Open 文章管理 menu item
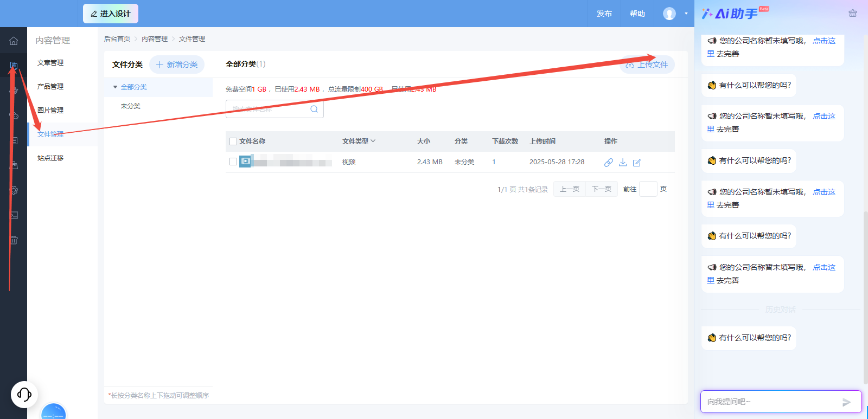 click(x=50, y=63)
